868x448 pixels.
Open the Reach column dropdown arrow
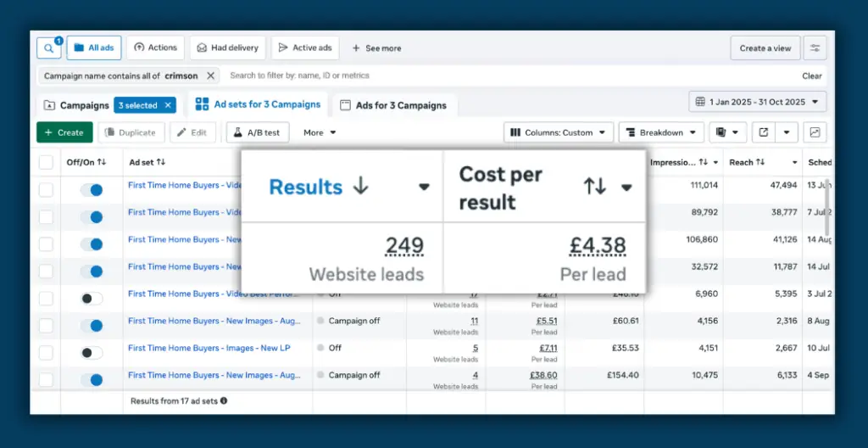795,162
